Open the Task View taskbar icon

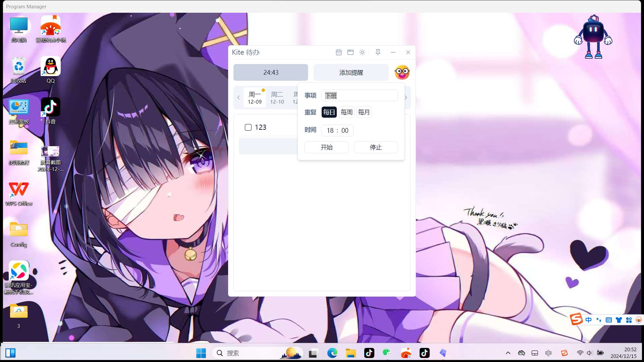click(313, 353)
